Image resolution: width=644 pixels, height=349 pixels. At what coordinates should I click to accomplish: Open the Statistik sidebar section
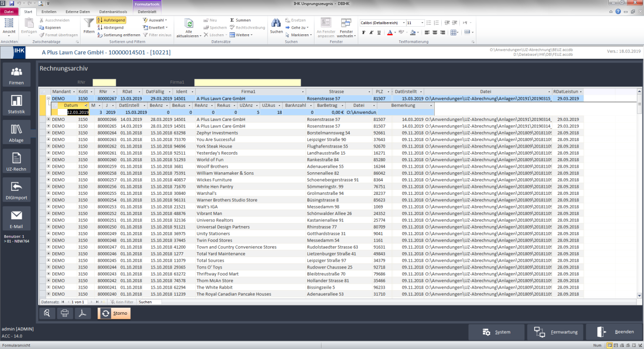point(17,104)
